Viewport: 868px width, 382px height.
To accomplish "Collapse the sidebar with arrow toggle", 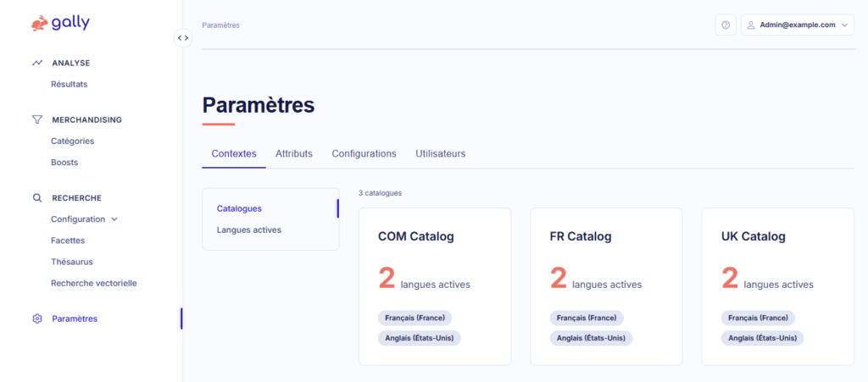I will [183, 38].
